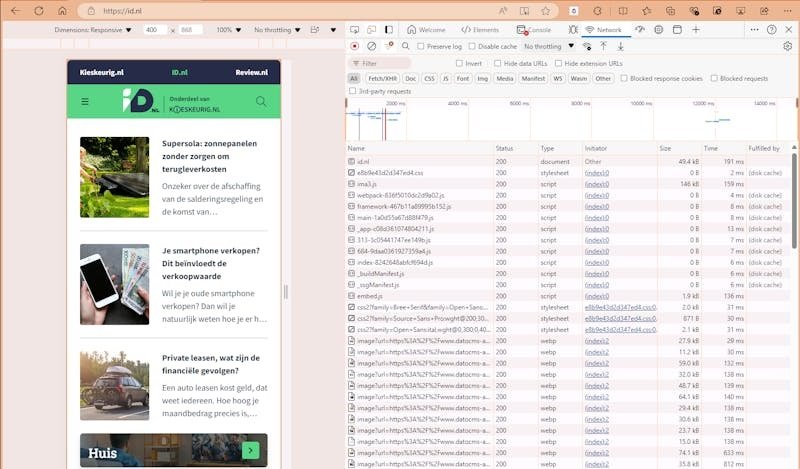This screenshot has width=800, height=469.
Task: Open Network settings gear icon
Action: point(788,46)
